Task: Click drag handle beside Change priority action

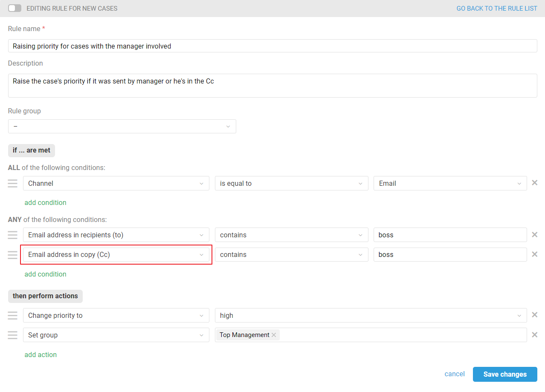Action: tap(13, 315)
